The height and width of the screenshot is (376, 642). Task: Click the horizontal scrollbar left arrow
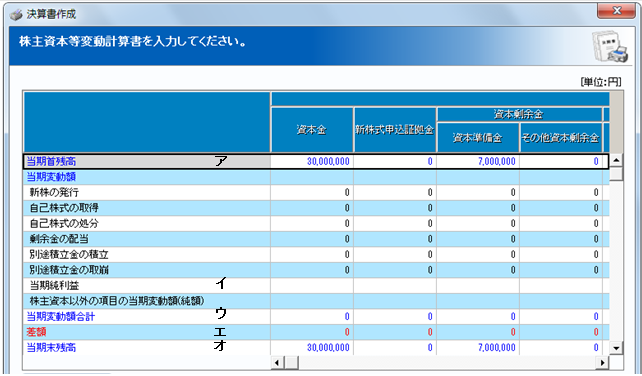[x=277, y=362]
